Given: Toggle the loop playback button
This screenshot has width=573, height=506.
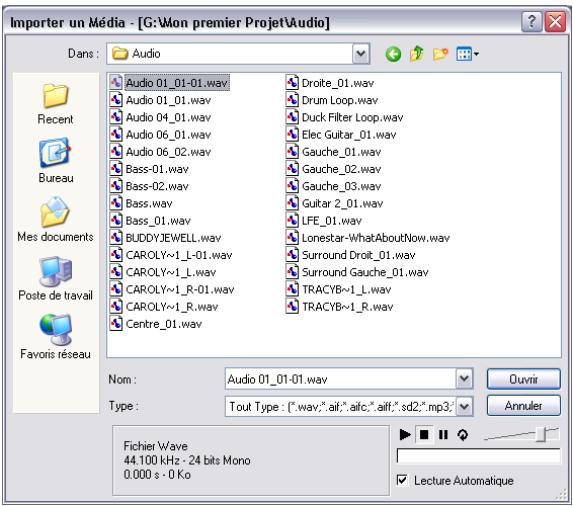Looking at the screenshot, I should [463, 434].
